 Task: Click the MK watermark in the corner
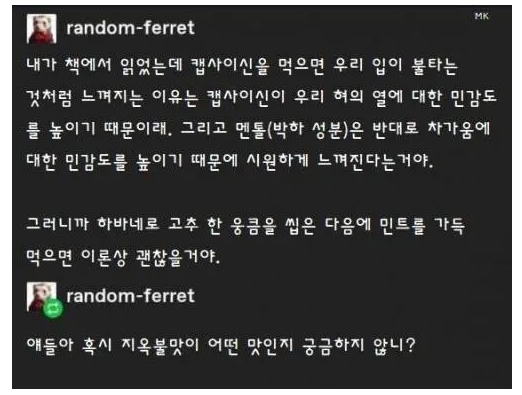coord(482,16)
